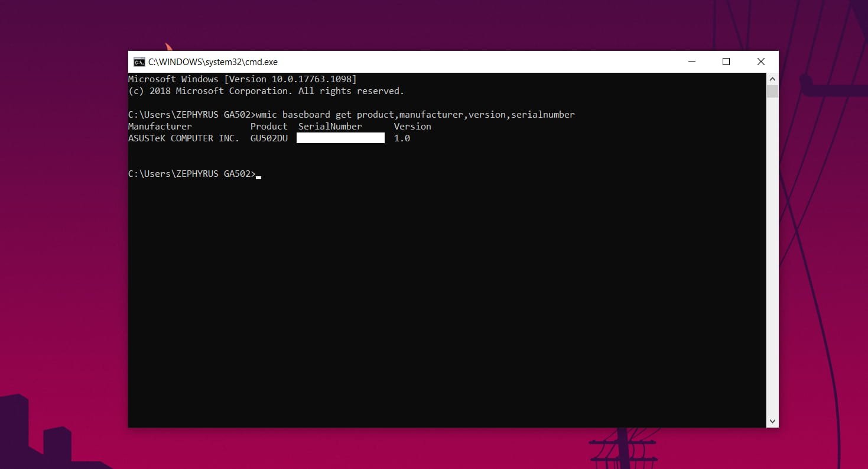Click the wmic baseboard command text

coord(415,115)
